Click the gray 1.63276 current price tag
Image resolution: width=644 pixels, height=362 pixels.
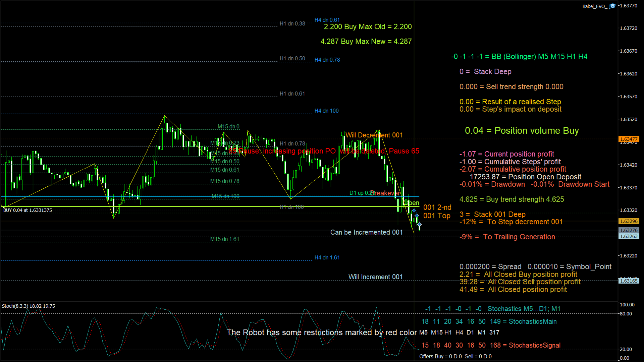point(629,230)
